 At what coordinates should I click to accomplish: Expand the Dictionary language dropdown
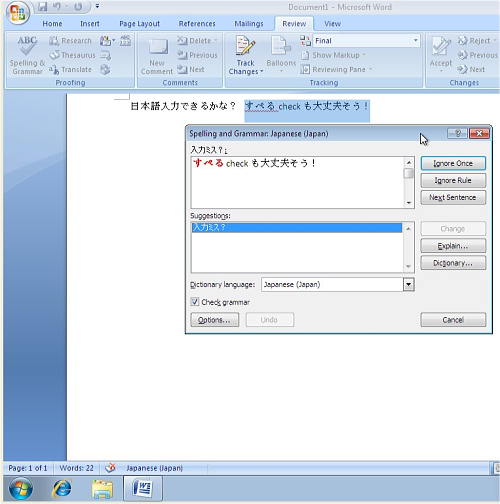(x=409, y=284)
